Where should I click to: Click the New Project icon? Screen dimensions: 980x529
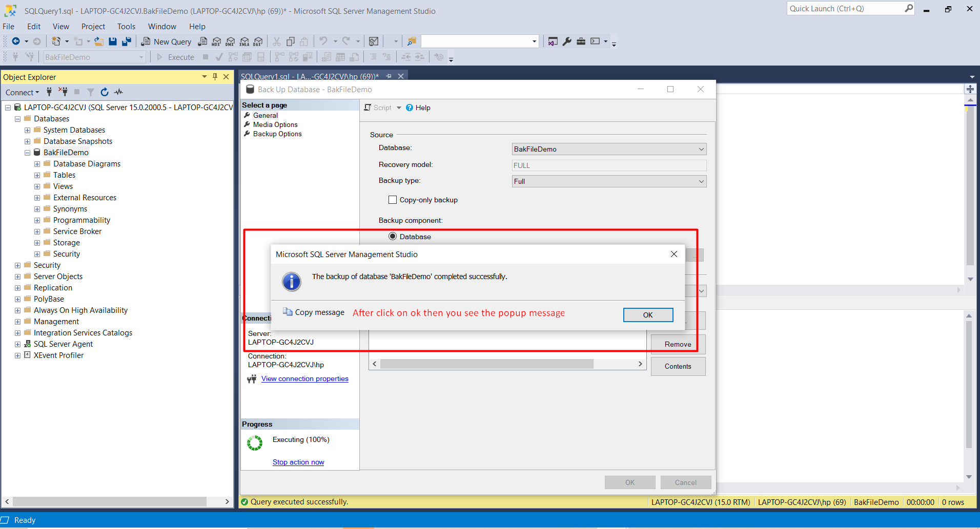pos(56,41)
